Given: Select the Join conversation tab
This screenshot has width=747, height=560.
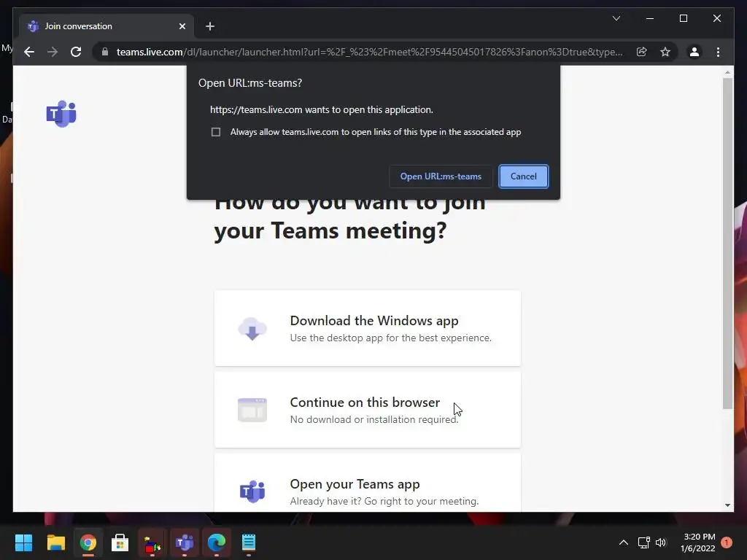Looking at the screenshot, I should [107, 26].
